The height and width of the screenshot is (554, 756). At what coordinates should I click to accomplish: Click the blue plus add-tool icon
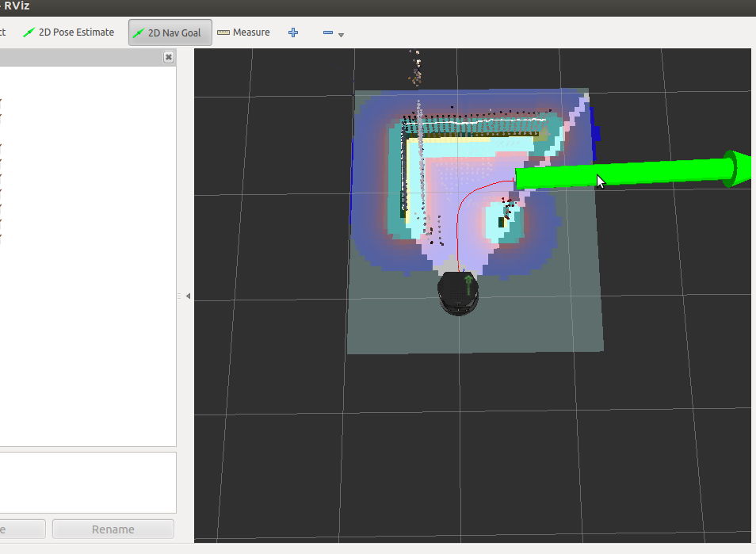[293, 32]
